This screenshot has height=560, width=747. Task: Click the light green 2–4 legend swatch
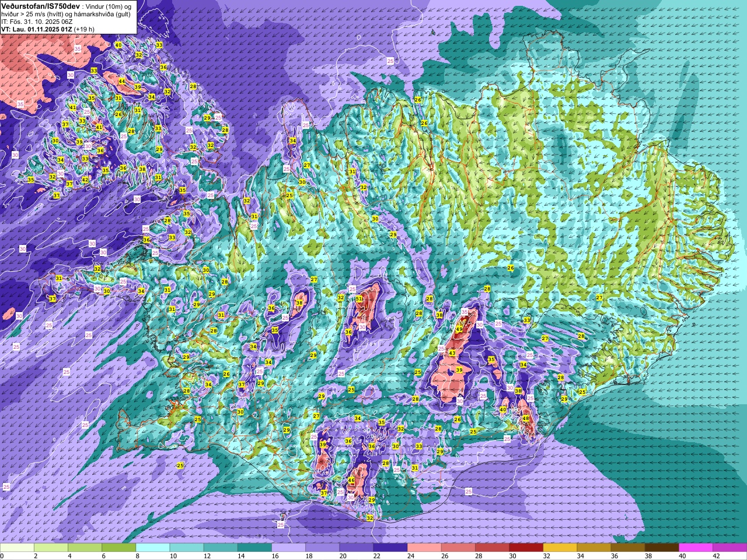tap(51, 548)
